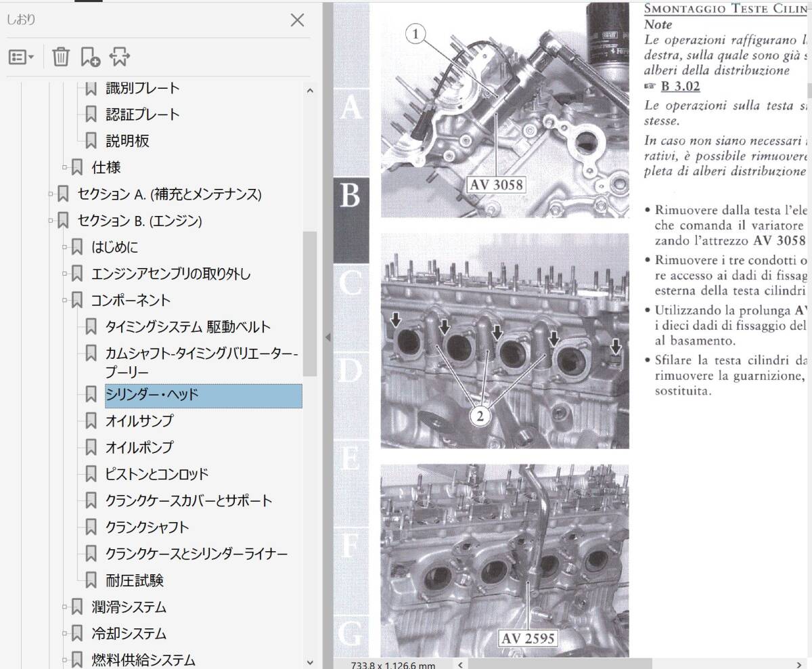The height and width of the screenshot is (669, 812).
Task: Expand the 仕様 bookmark node
Action: (66, 167)
